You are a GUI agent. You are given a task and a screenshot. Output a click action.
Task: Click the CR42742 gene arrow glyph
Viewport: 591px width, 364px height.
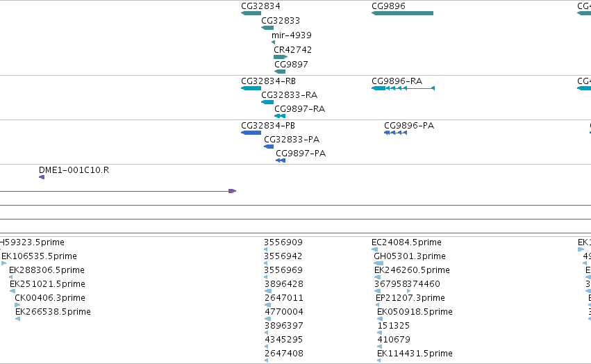(281, 57)
